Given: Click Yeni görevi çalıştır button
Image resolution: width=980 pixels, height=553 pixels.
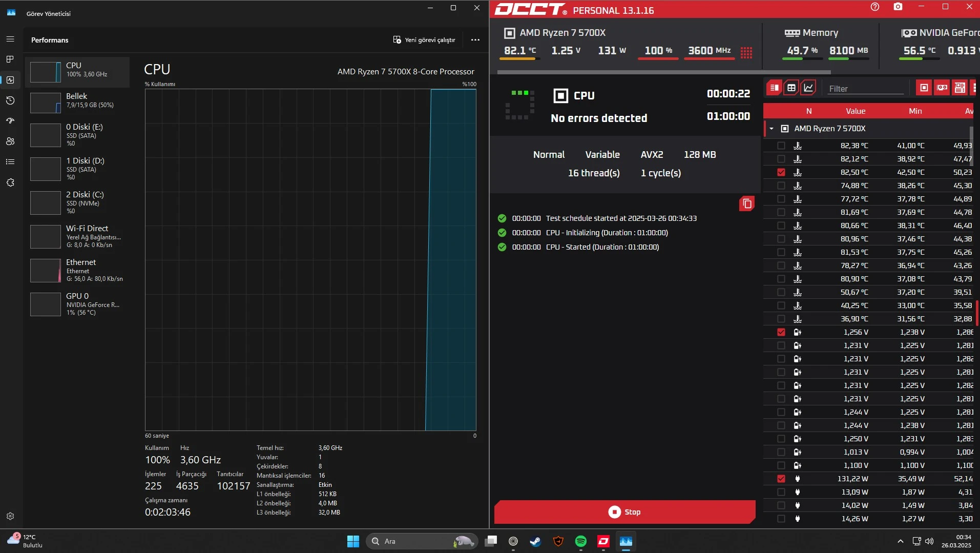Looking at the screenshot, I should click(x=424, y=40).
